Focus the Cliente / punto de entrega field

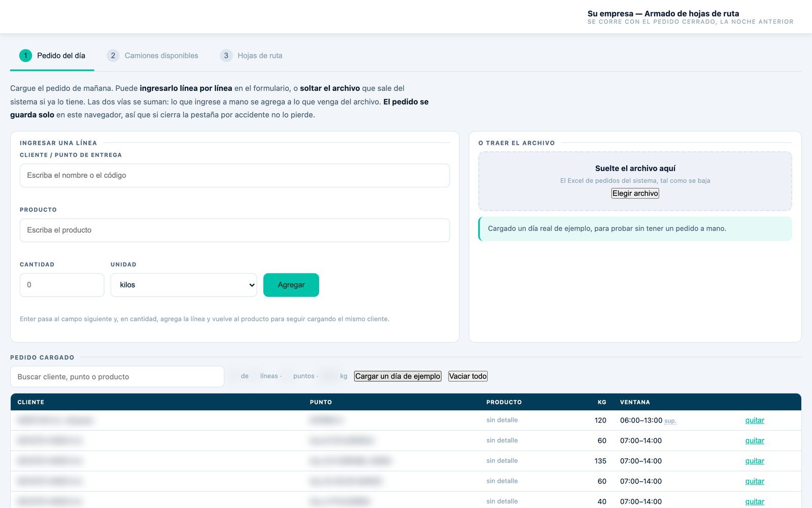pos(234,175)
